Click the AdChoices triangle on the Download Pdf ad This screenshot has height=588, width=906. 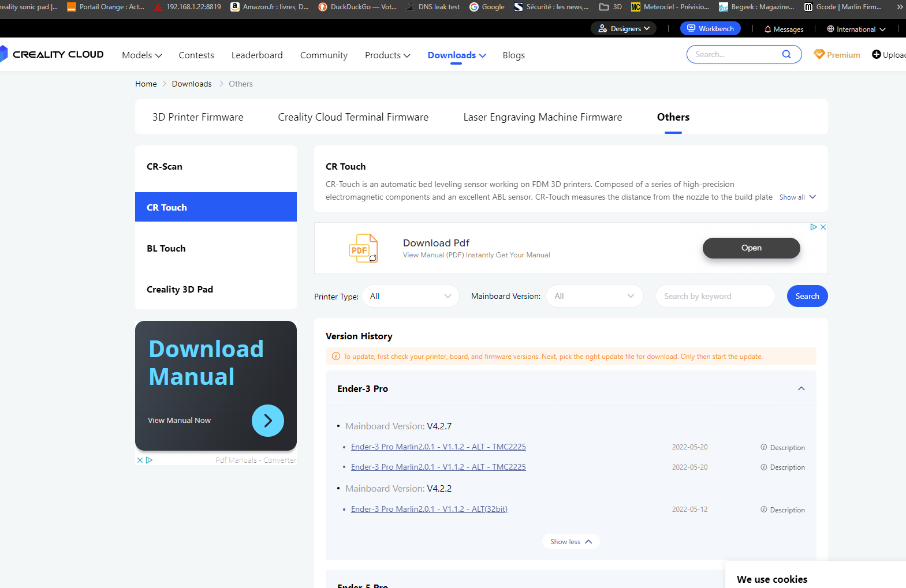814,227
